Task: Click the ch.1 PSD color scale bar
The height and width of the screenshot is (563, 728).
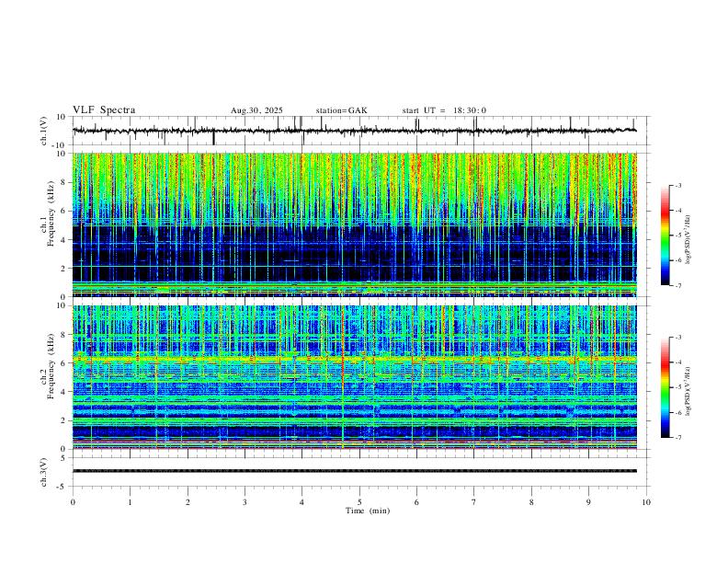Action: tap(665, 236)
